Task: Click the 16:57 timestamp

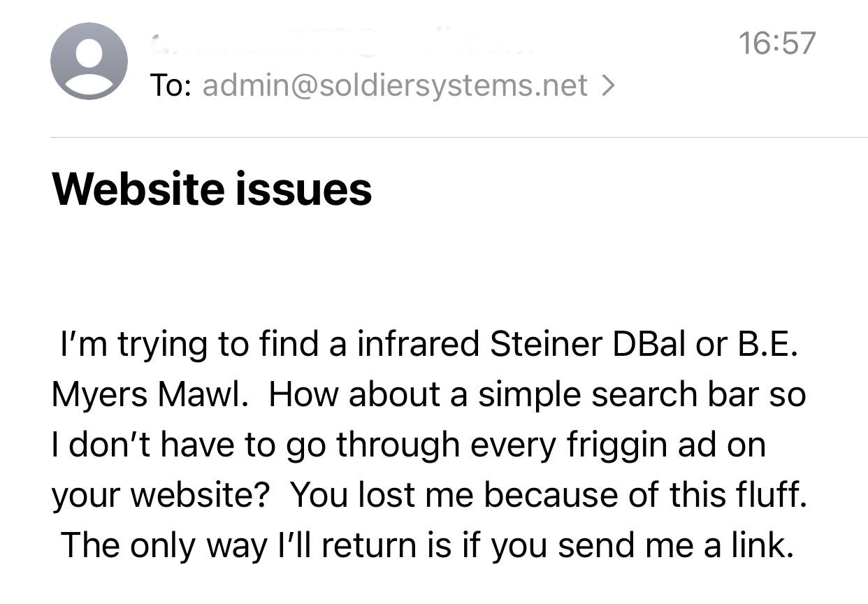Action: (x=776, y=43)
